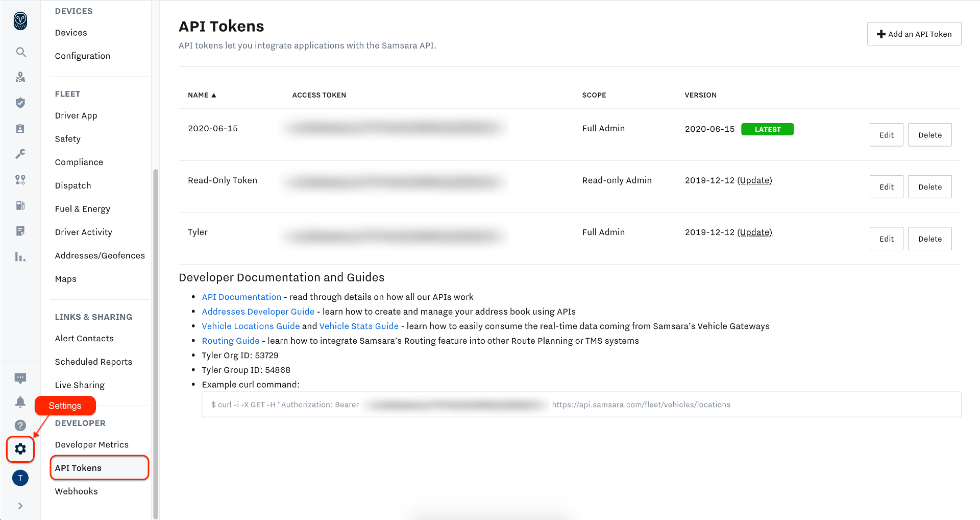
Task: Click the Tyler Group ID: 54868 text
Action: (x=246, y=370)
